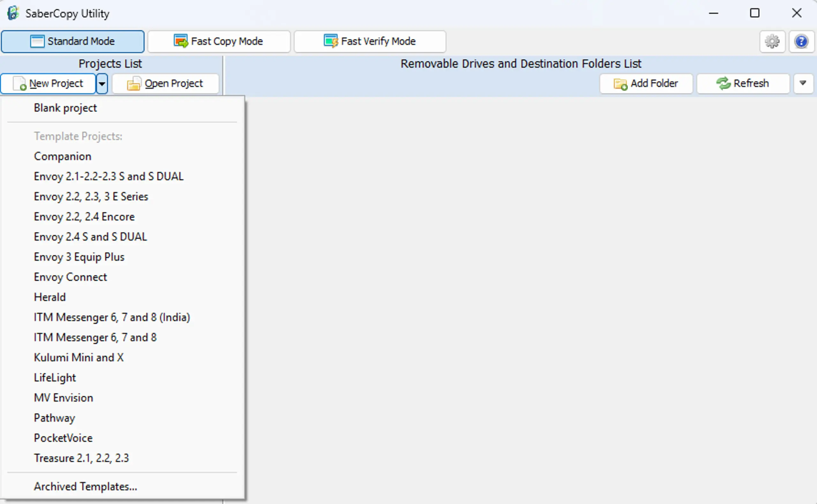Close the SaberCopy Utility window

pos(797,13)
